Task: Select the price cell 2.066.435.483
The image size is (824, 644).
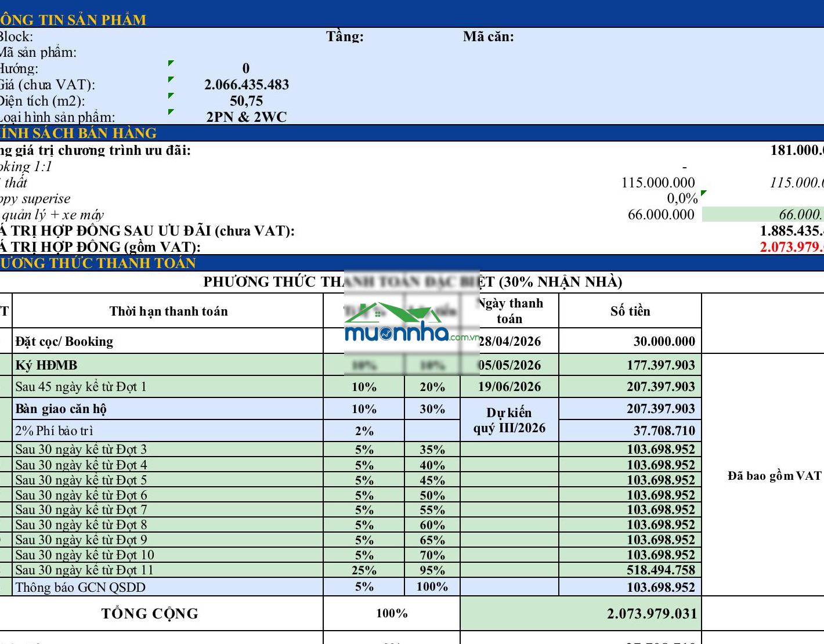Action: pos(246,85)
